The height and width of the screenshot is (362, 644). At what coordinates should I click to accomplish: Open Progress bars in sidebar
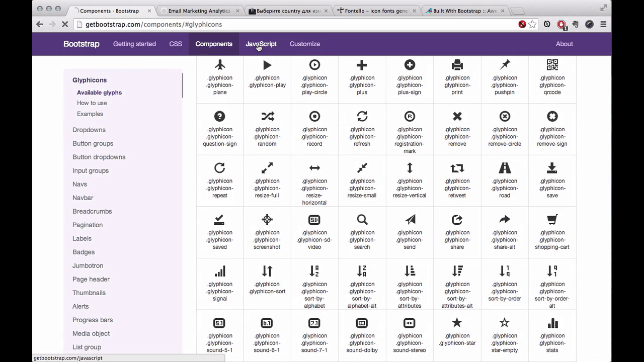(93, 320)
